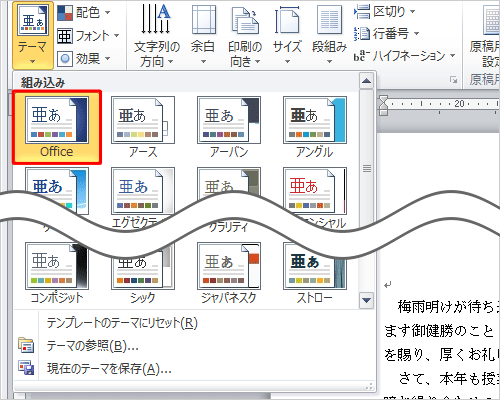Click the gallery scroll-down arrow
The width and height of the screenshot is (500, 400).
click(367, 300)
